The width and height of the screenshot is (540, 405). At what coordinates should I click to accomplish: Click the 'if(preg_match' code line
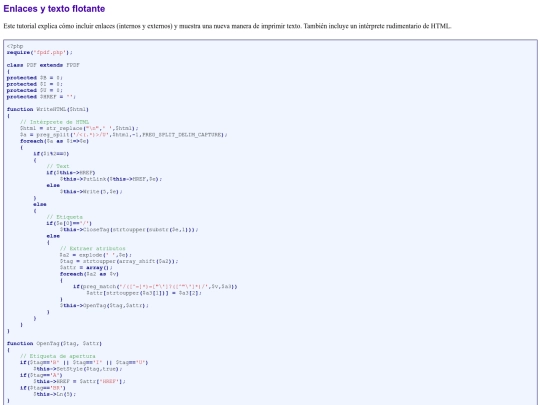click(155, 287)
